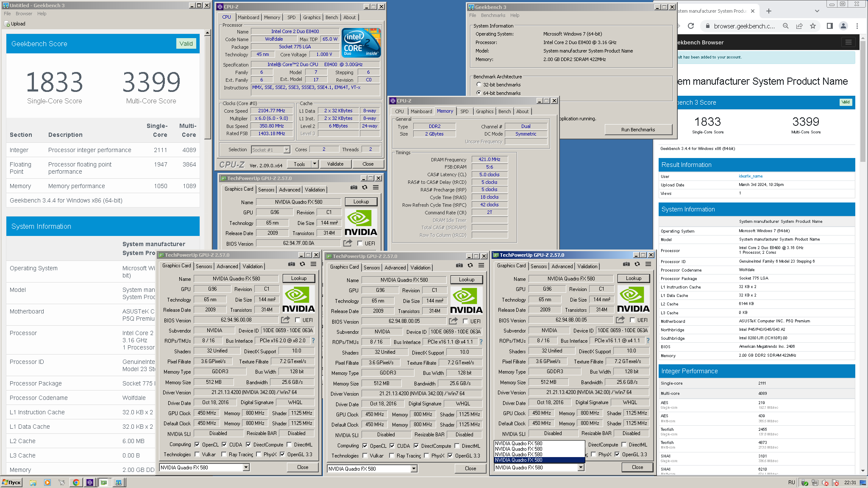Viewport: 868px width, 488px height.
Task: Select the 64-bit benchmarks radio button
Action: tap(479, 93)
